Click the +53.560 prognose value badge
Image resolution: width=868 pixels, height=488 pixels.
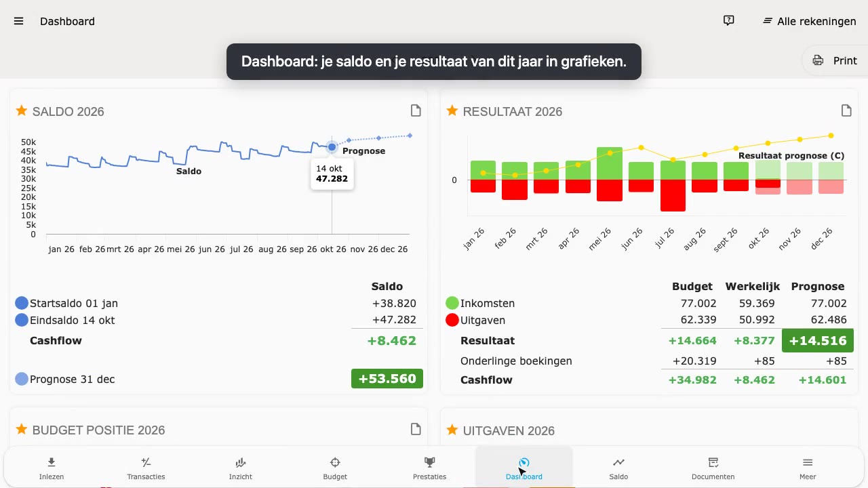pos(387,378)
